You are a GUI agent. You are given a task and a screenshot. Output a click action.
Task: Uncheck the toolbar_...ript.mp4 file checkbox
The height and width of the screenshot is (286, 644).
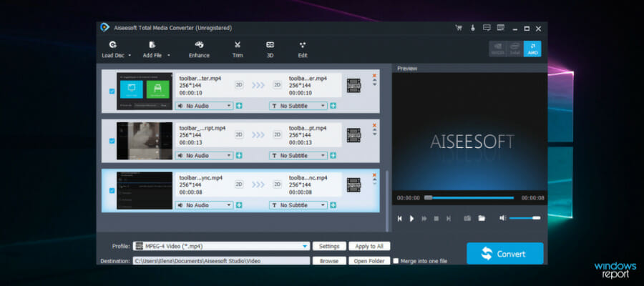coord(112,141)
